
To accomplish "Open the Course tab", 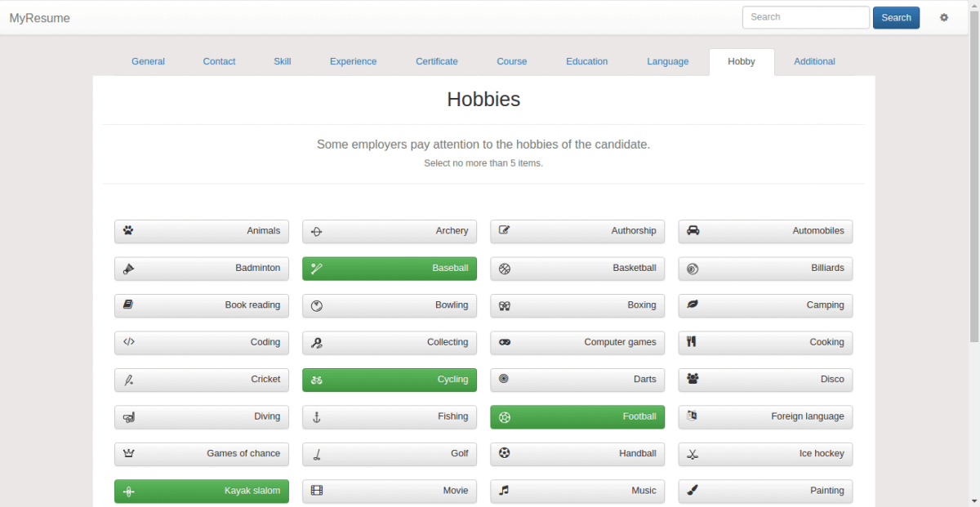I will click(x=512, y=62).
